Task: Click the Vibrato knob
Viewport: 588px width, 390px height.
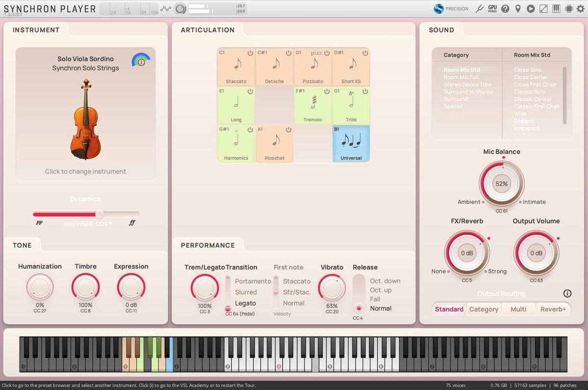Action: point(332,288)
